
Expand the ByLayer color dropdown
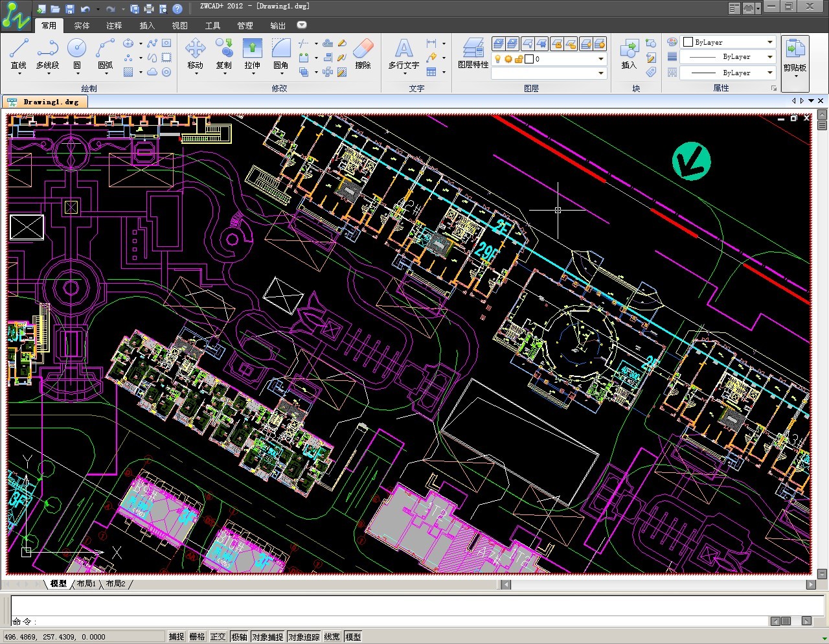tap(769, 42)
